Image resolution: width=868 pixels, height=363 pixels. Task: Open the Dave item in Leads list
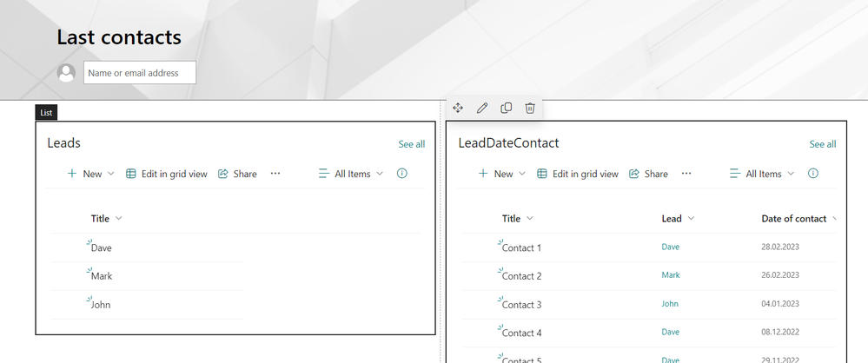tap(102, 247)
